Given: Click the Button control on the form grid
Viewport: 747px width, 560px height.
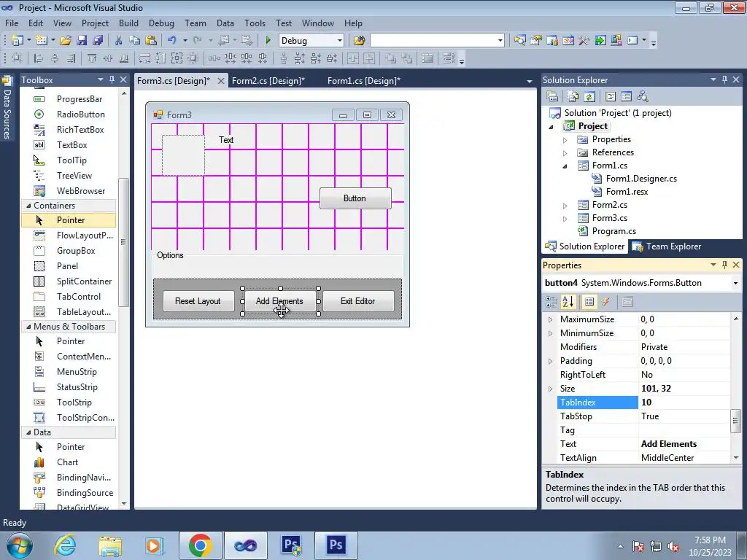Looking at the screenshot, I should click(x=355, y=198).
